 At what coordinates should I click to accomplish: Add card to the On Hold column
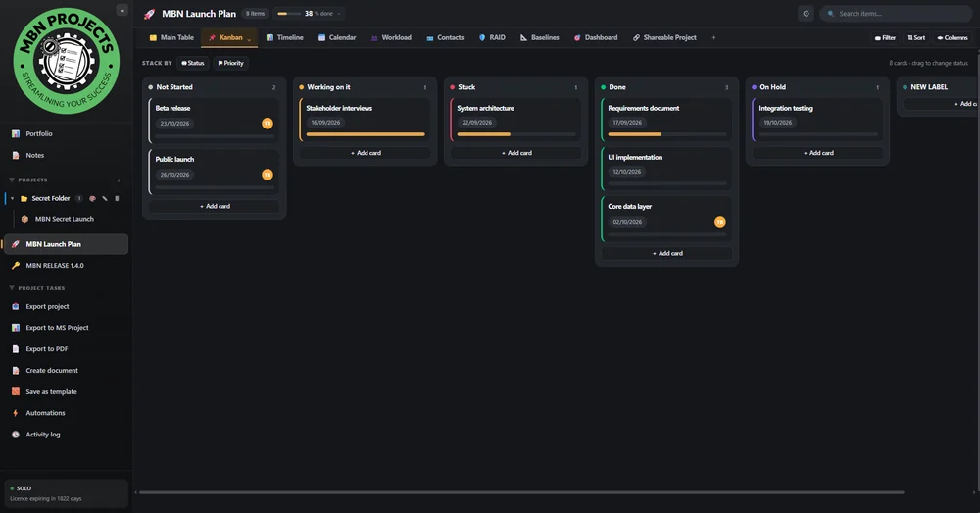coord(818,153)
